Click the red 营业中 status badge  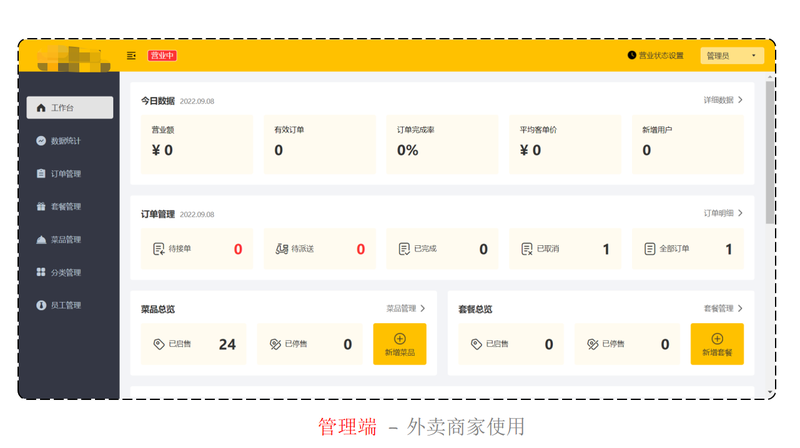tap(162, 56)
